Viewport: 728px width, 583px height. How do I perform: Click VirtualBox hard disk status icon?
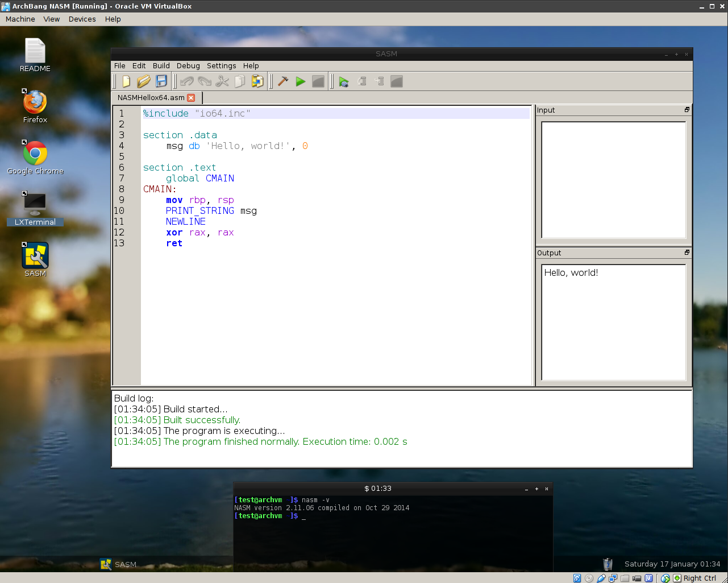coord(577,578)
